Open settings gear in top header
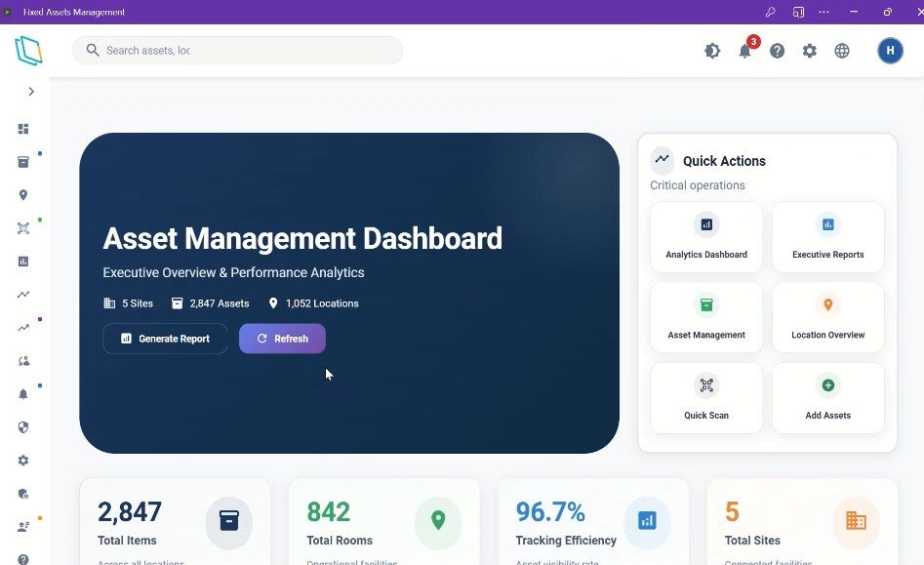Viewport: 924px width, 565px height. coord(809,51)
